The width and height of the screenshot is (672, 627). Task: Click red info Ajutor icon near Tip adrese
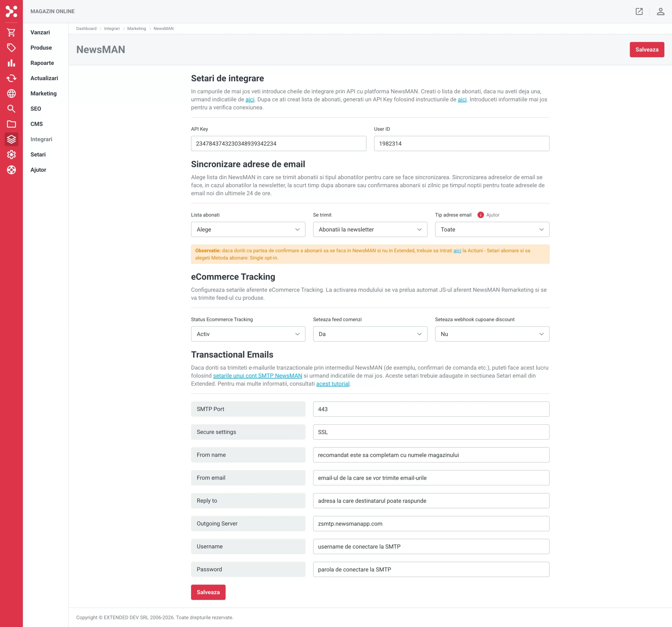480,215
